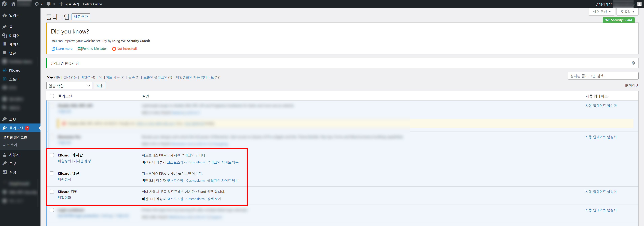Expand the 도움말 help dropdown
Image resolution: width=644 pixels, height=226 pixels.
[x=627, y=12]
